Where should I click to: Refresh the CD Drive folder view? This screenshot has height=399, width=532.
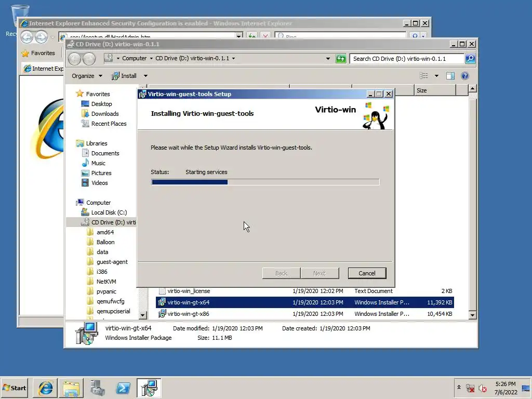[341, 59]
